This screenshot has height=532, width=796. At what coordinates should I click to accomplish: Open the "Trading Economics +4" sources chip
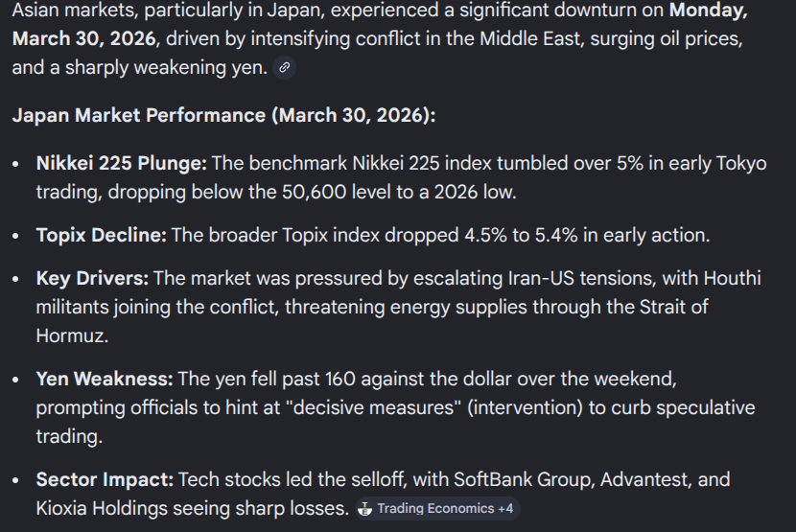[x=437, y=509]
